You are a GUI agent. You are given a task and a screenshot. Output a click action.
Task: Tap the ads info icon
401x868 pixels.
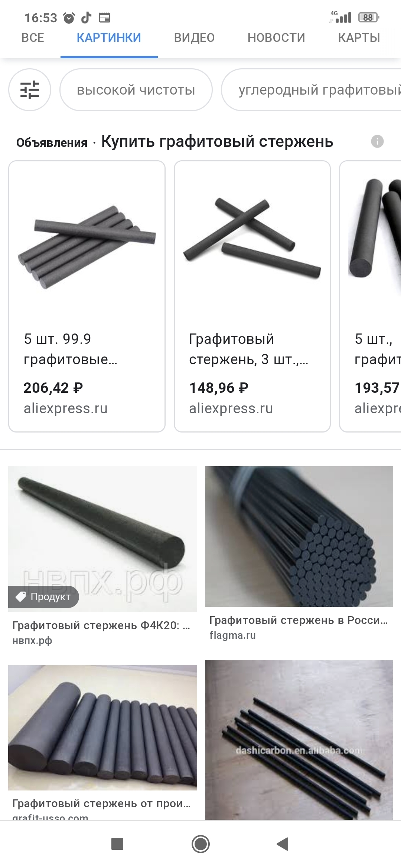point(377,141)
